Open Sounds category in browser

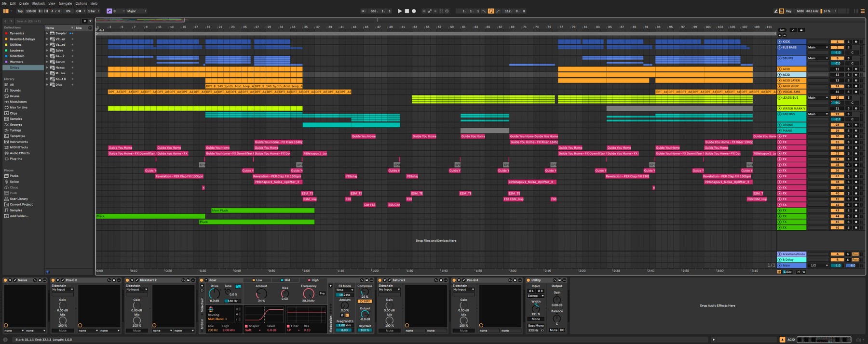coord(15,90)
